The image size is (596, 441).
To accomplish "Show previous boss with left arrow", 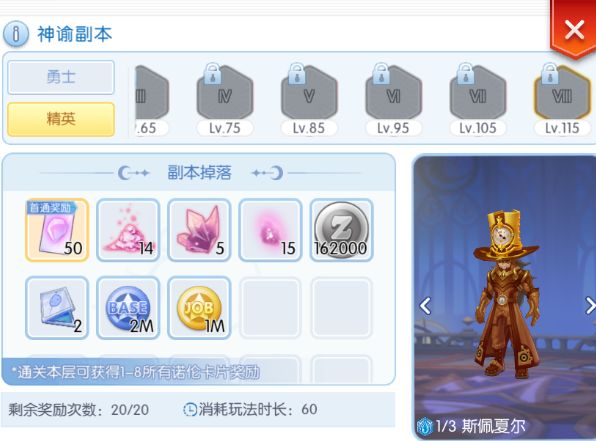I will [425, 306].
